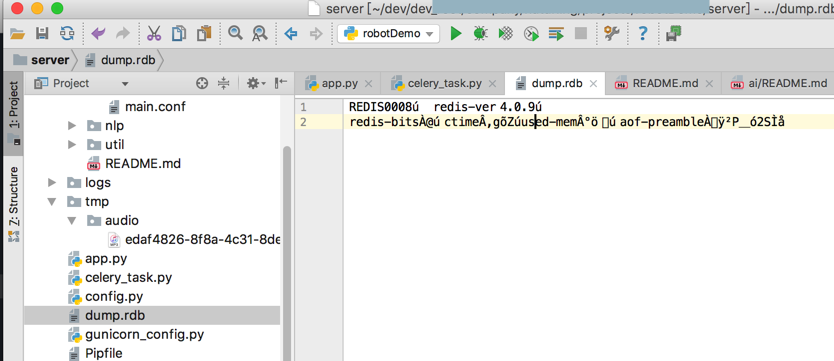Run with coverage icon
The image size is (834, 361).
tap(505, 34)
